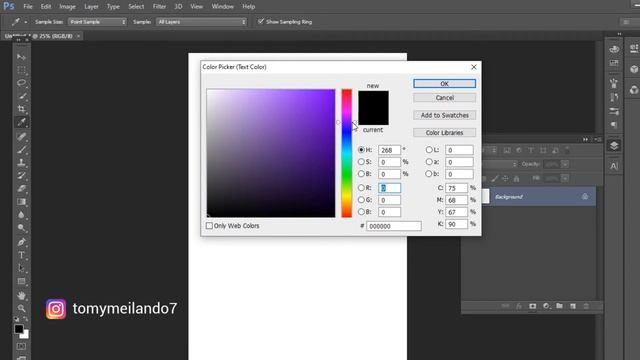
Task: Click the add layer mask icon
Action: pos(532,306)
